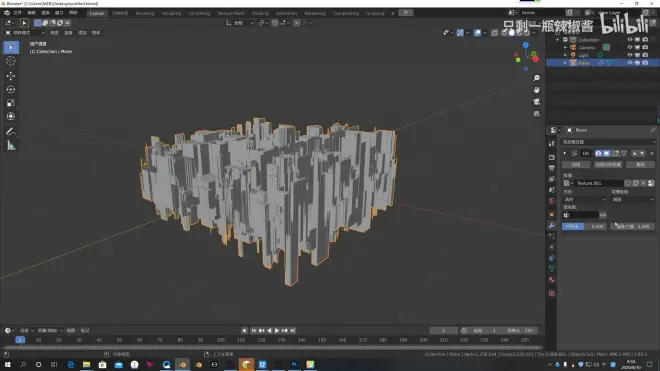Switch perspective/orthographic grid icon
This screenshot has width=660, height=371.
[x=536, y=114]
